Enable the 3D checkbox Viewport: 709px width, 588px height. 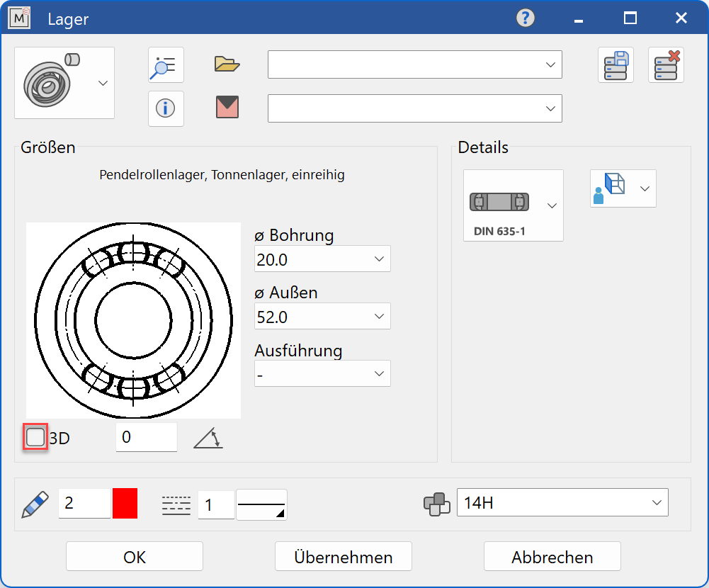tap(35, 437)
